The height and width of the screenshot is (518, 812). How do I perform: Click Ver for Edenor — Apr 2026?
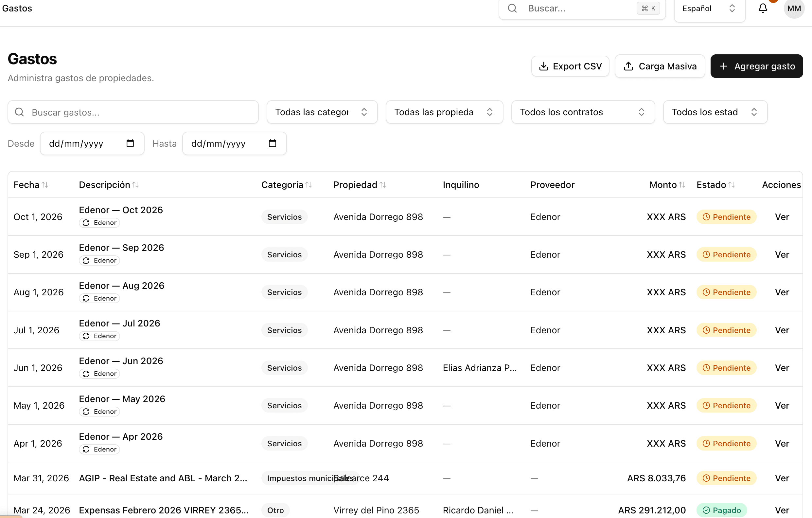782,443
